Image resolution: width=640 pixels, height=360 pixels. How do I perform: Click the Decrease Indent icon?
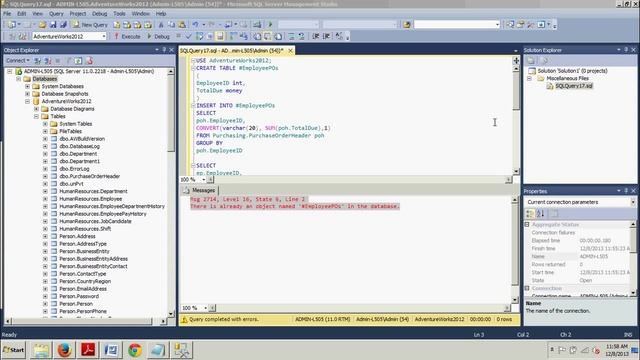[x=316, y=36]
